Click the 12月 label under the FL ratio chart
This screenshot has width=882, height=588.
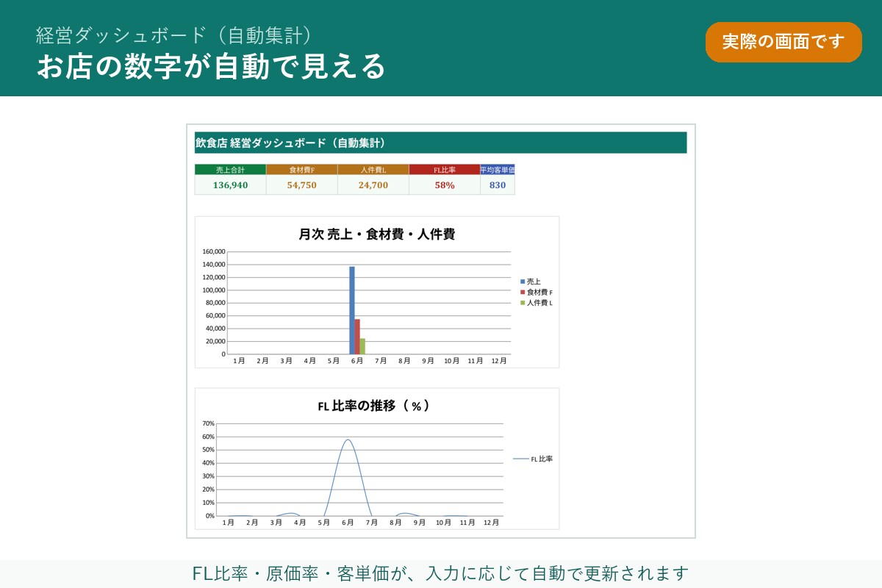(x=492, y=523)
